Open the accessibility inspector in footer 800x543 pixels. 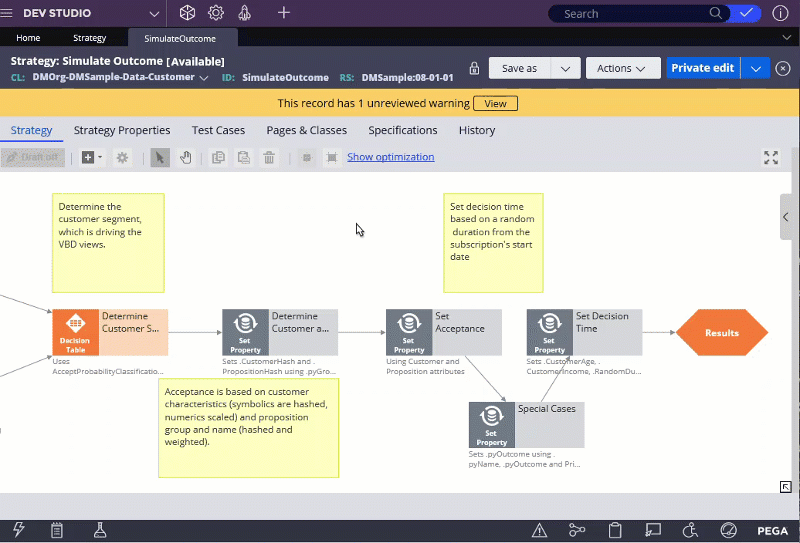[690, 530]
